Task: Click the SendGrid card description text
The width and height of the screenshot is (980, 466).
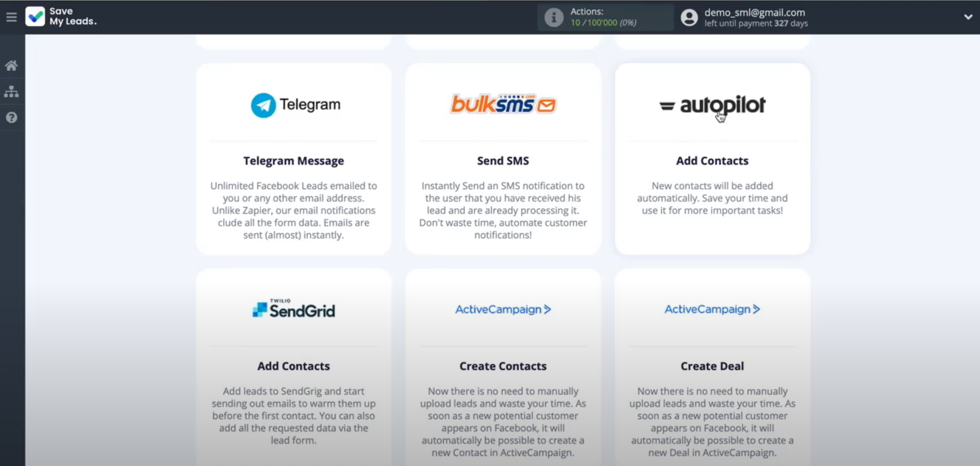Action: coord(294,415)
